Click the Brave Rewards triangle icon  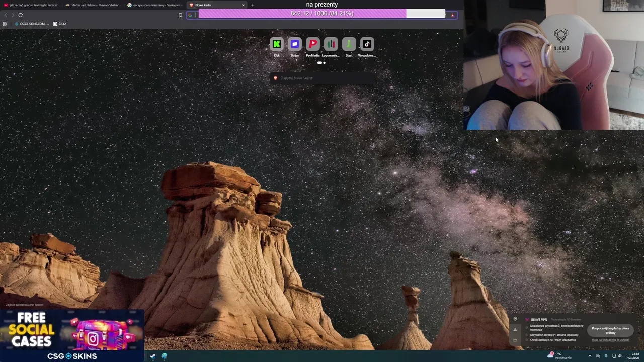[452, 15]
